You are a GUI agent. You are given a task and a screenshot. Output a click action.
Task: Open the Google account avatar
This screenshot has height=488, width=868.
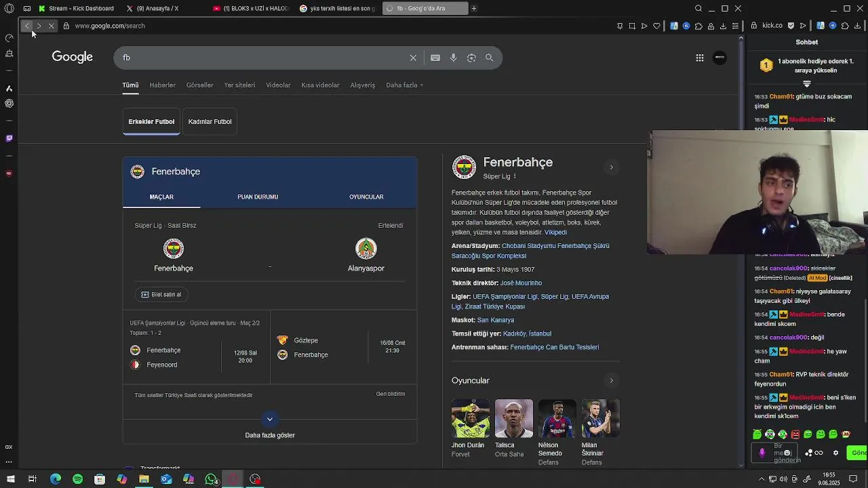pyautogui.click(x=720, y=58)
